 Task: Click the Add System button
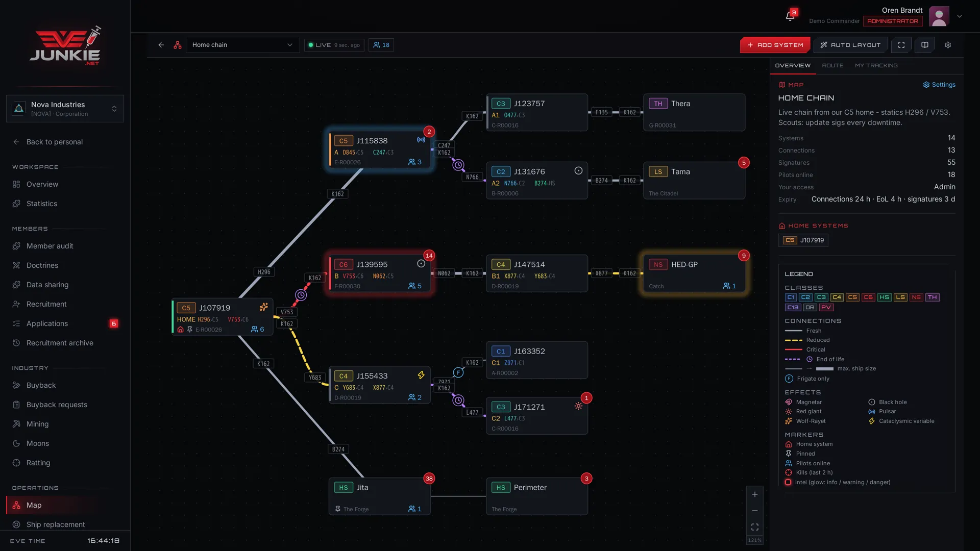(775, 45)
